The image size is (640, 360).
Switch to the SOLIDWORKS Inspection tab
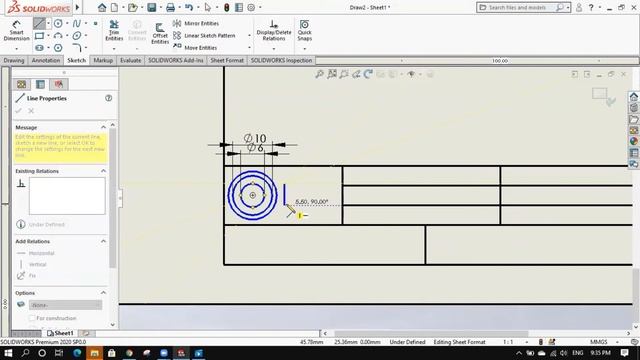[281, 60]
